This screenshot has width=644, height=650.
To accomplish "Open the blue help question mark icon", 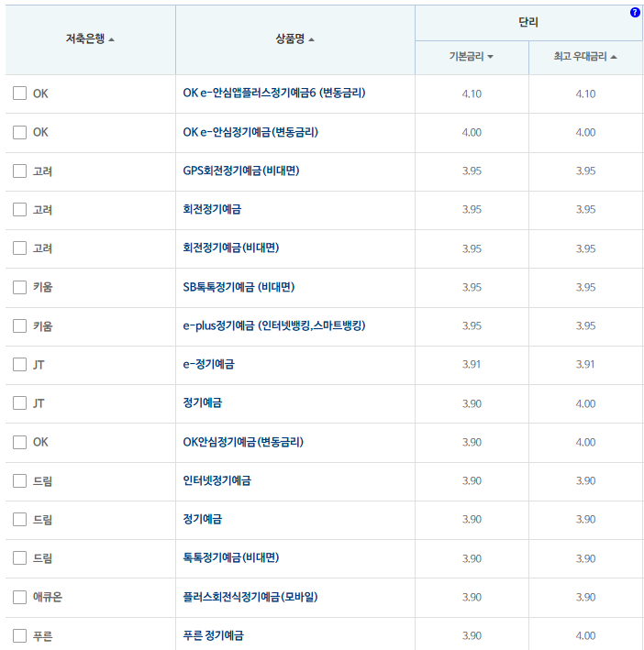I will [x=635, y=13].
